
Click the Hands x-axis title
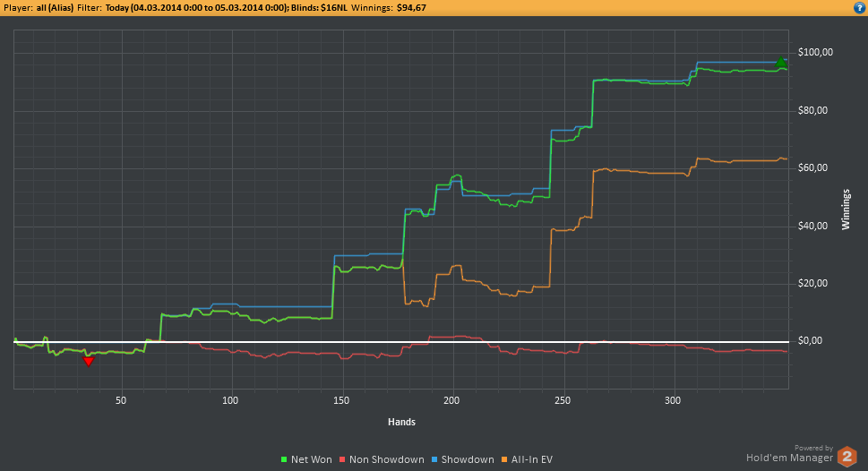click(401, 421)
